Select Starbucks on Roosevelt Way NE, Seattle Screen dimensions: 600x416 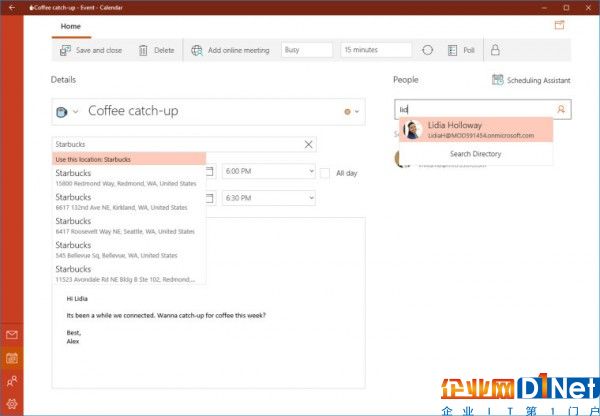click(x=129, y=226)
